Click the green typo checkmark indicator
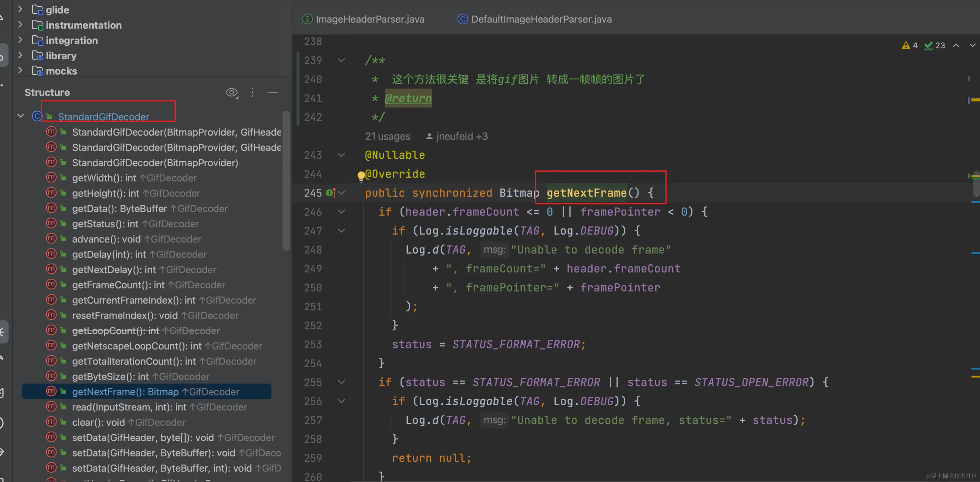The width and height of the screenshot is (980, 482). (929, 46)
